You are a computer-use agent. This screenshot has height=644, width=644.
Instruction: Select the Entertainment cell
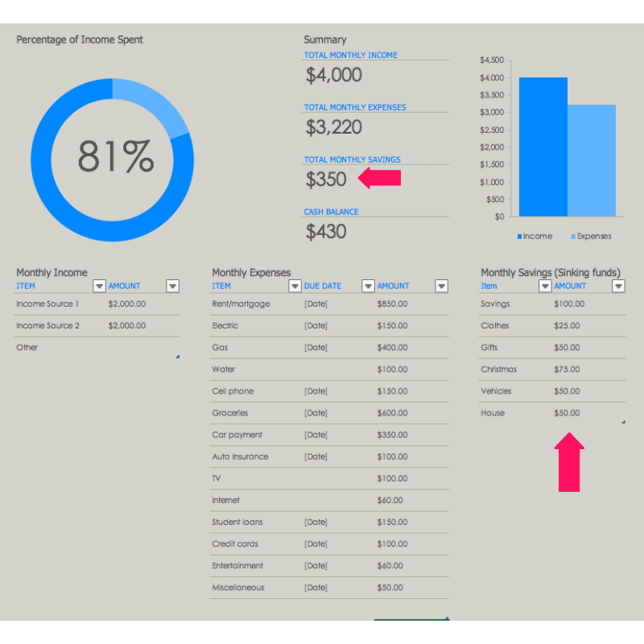tap(237, 565)
